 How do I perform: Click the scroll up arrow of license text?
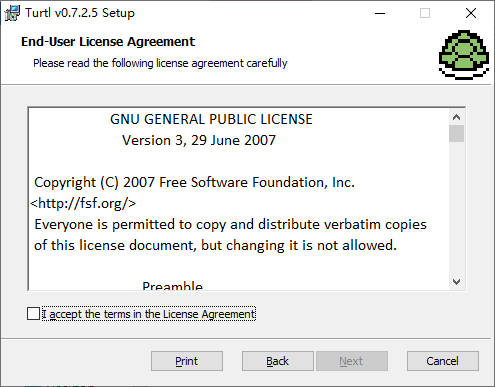(x=456, y=117)
